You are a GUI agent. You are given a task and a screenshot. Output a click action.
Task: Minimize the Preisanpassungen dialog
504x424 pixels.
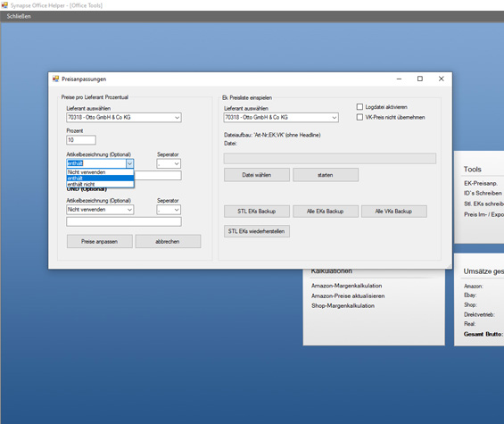click(x=399, y=79)
